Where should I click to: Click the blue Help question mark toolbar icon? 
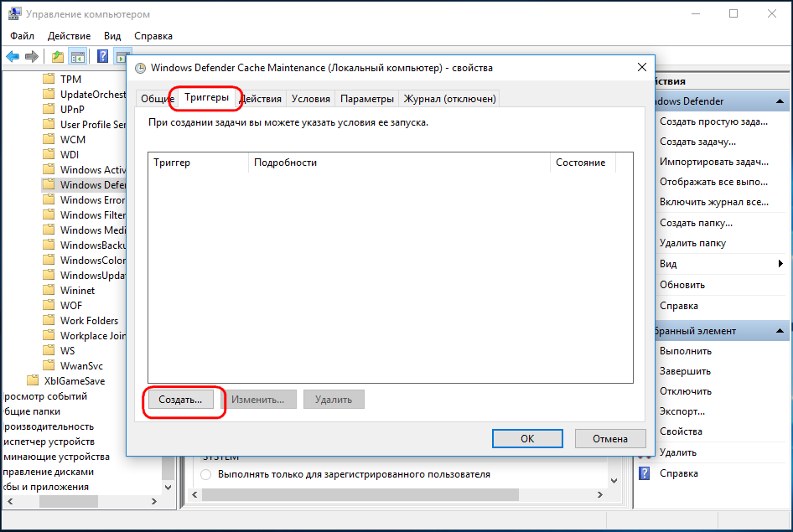102,56
